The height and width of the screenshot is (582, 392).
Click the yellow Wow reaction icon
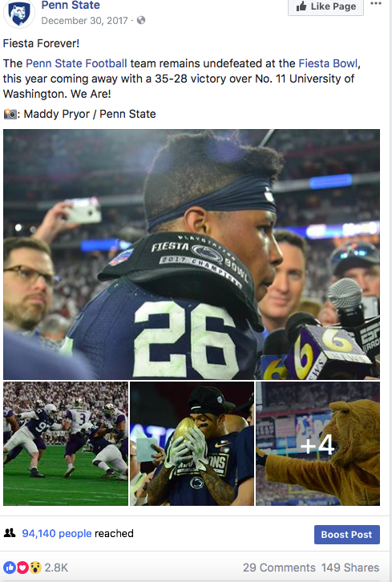pyautogui.click(x=35, y=567)
